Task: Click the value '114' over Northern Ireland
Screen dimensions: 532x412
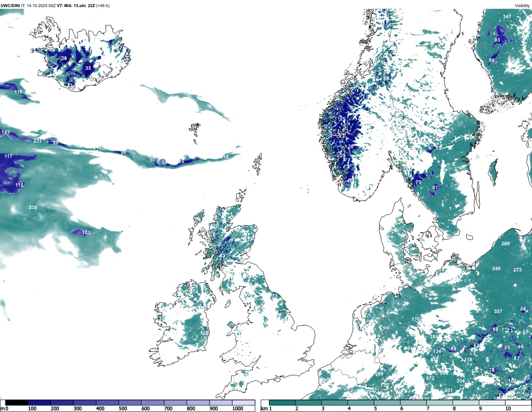Action: point(195,292)
